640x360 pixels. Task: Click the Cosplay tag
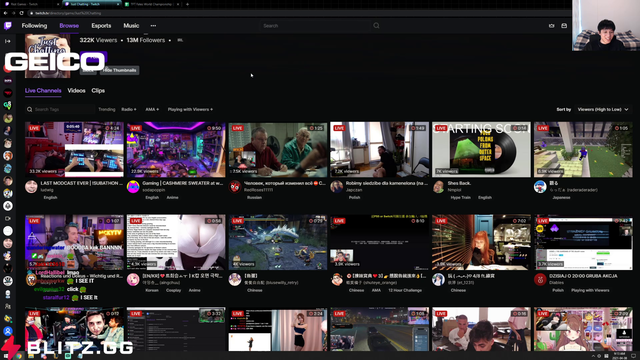[x=173, y=291]
